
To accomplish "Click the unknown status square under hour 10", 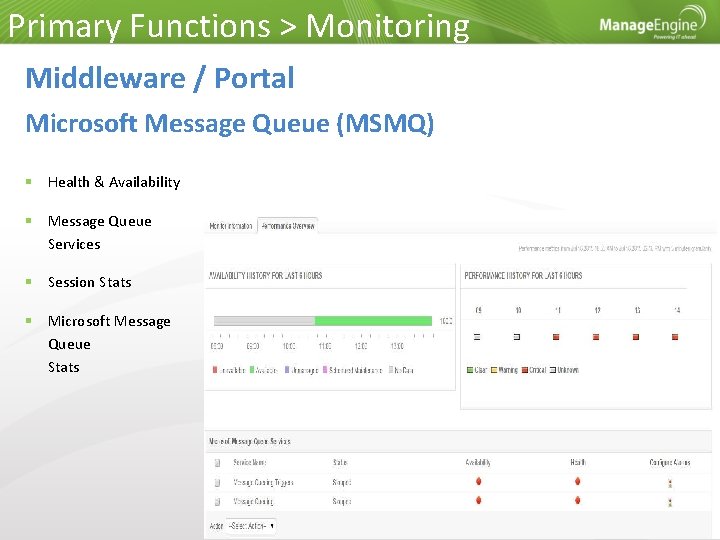I will [517, 337].
